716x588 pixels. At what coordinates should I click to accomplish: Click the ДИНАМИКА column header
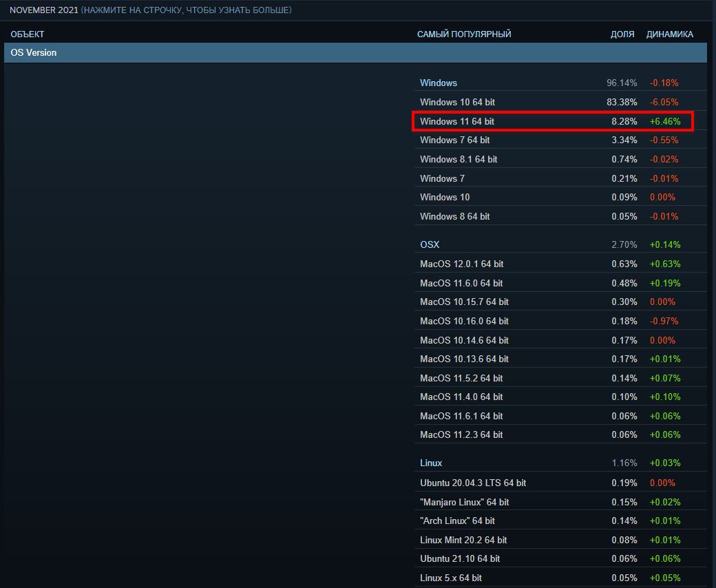pyautogui.click(x=669, y=34)
